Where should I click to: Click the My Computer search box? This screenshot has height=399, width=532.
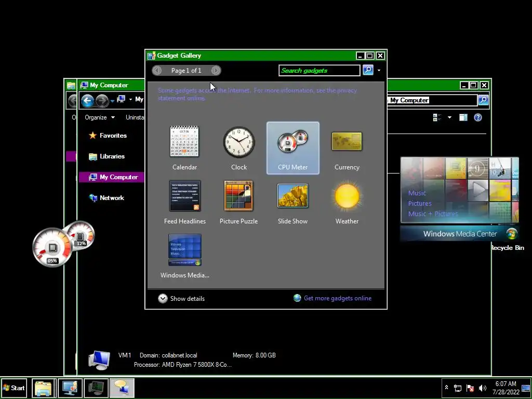(432, 100)
